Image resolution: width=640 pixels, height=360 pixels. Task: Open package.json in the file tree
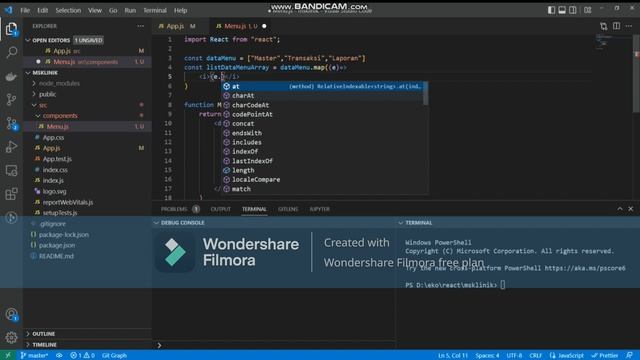pos(57,245)
